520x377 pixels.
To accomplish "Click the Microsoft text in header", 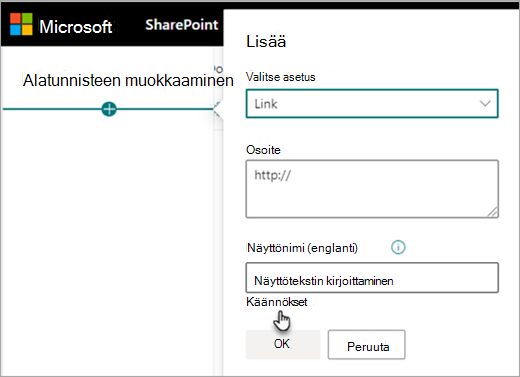I will (x=76, y=26).
